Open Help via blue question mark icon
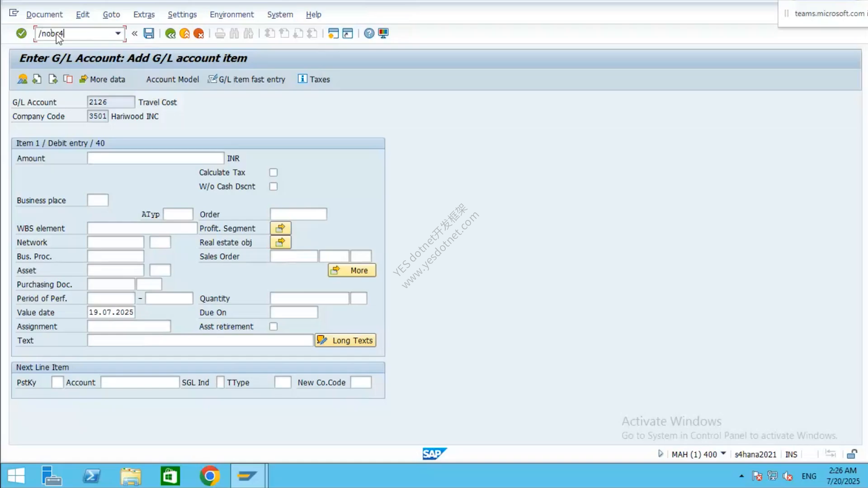The height and width of the screenshot is (488, 868). [x=369, y=33]
